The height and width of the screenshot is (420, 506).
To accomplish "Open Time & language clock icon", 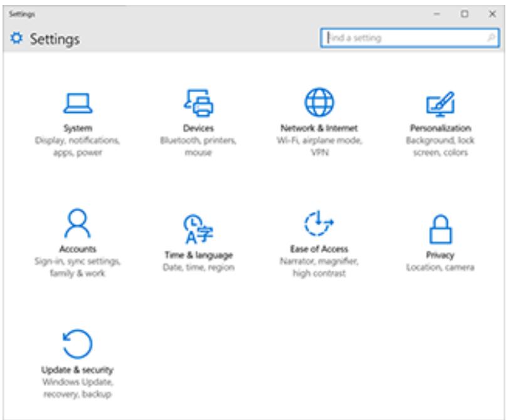I will tap(198, 229).
